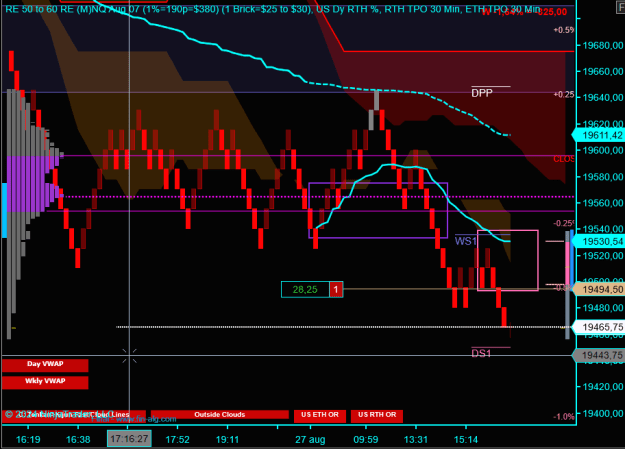Viewport: 625px width, 449px height.
Task: Click the DS1 support label
Action: point(481,353)
